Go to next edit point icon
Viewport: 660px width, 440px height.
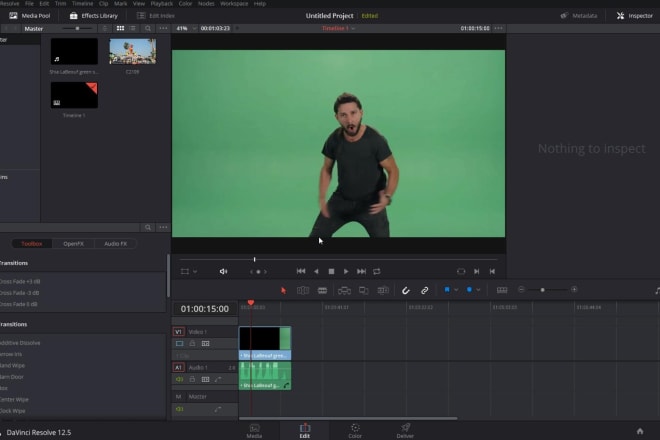pos(476,272)
